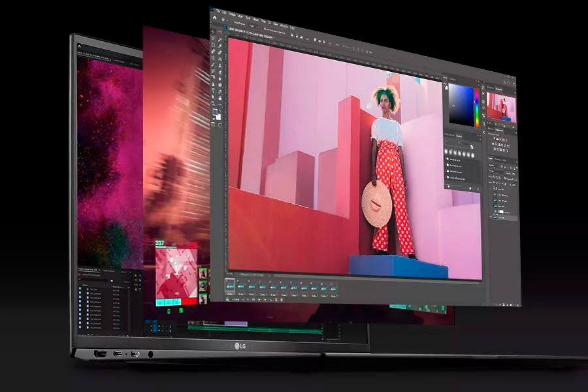The width and height of the screenshot is (588, 392).
Task: Click the white background color swatch
Action: point(218,117)
